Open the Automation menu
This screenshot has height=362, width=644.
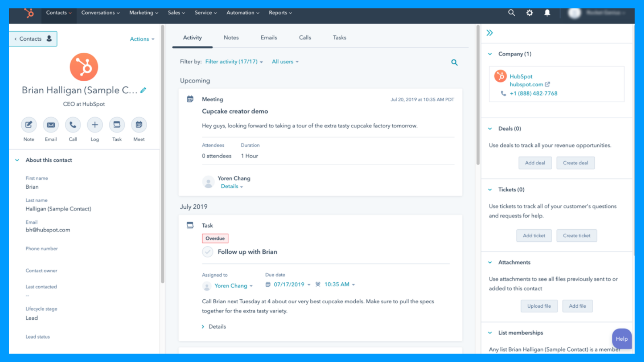click(243, 12)
